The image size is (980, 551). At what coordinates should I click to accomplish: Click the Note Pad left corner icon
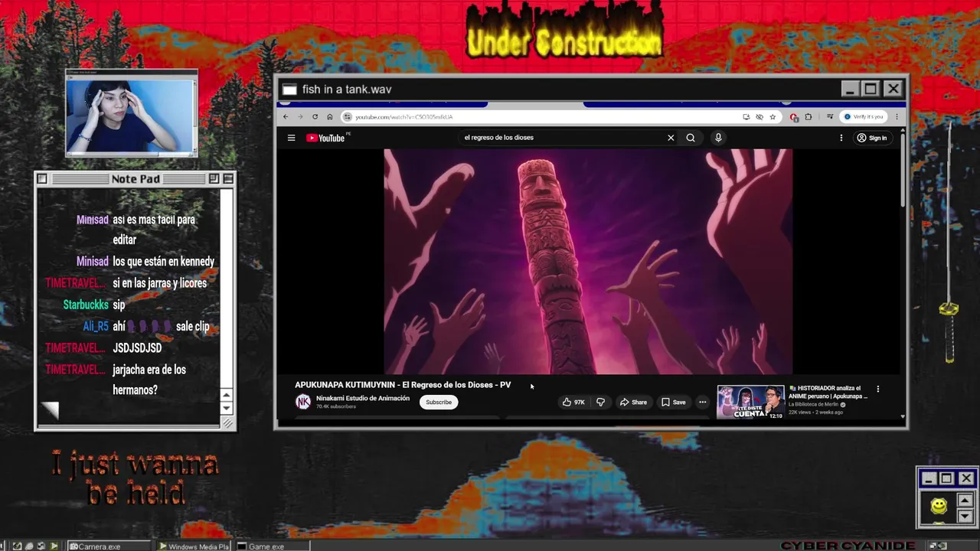point(42,178)
